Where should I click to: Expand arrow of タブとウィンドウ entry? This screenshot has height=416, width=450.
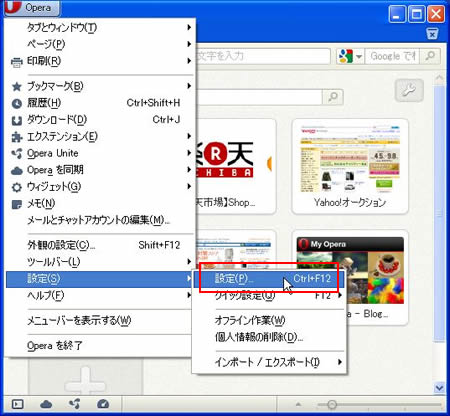coord(189,27)
